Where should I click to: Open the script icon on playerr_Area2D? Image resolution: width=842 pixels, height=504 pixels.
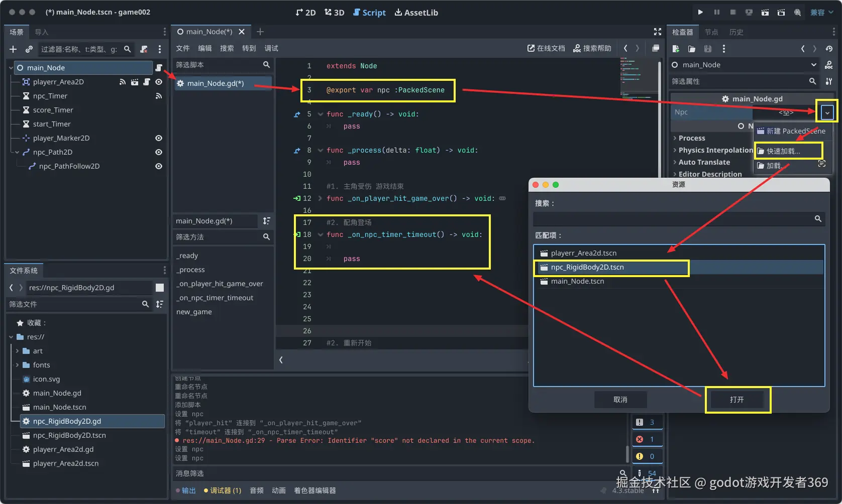[147, 82]
